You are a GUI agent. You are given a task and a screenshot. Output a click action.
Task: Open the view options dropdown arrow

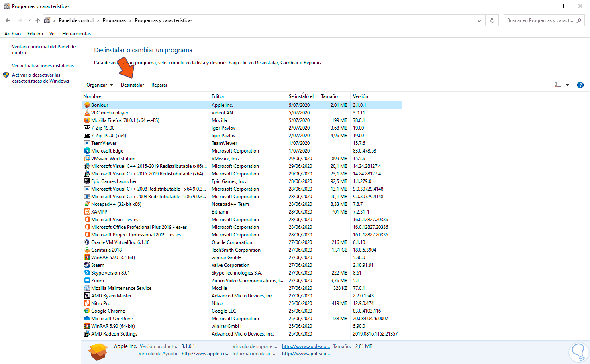tap(567, 85)
